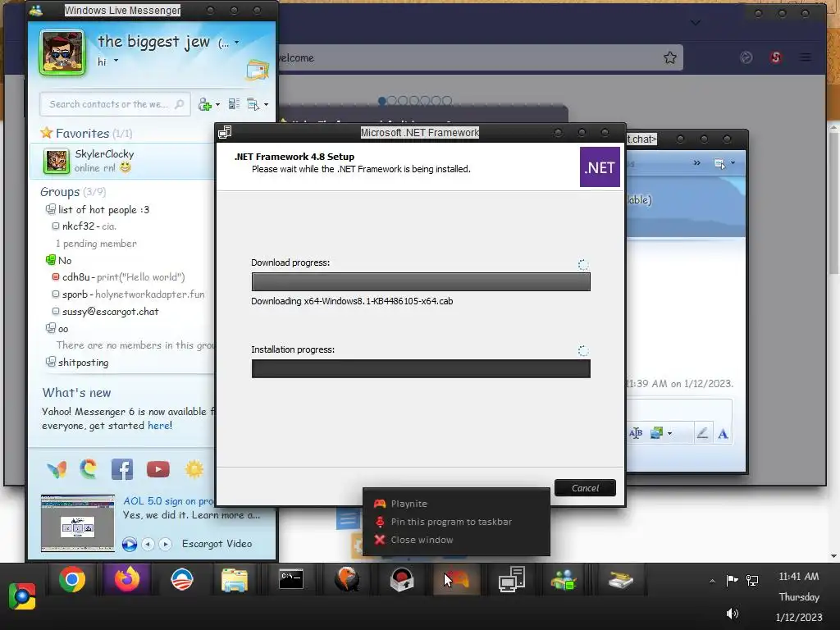Click the magnifier icon in contact search
The height and width of the screenshot is (630, 840).
pyautogui.click(x=180, y=104)
